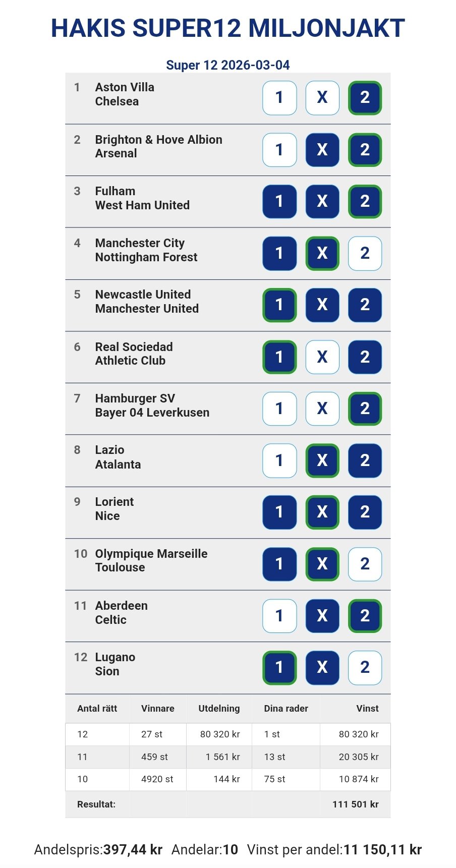The height and width of the screenshot is (868, 456).
Task: Toggle the 2 pick for Brighton–Arsenal match
Action: click(365, 150)
